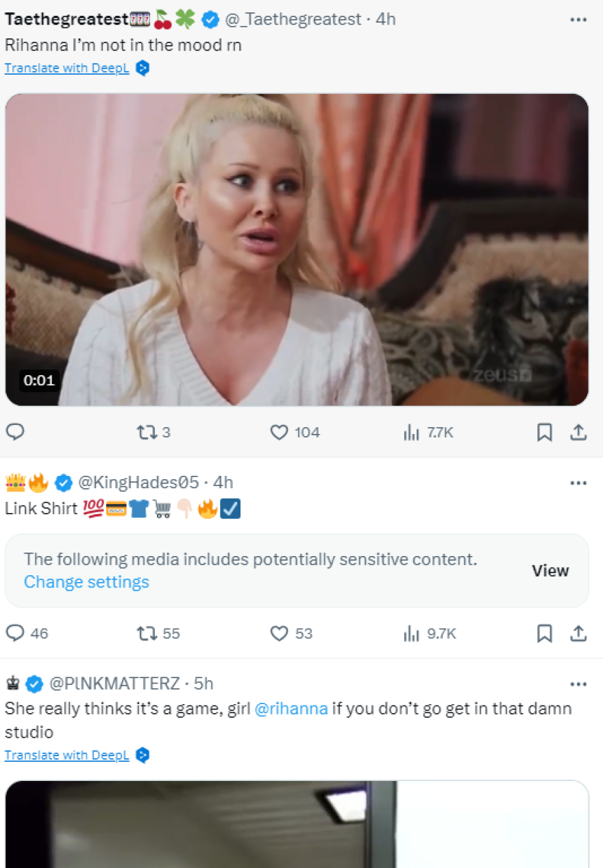603x868 pixels.
Task: Like the Taethegreatest tweet
Action: 279,432
